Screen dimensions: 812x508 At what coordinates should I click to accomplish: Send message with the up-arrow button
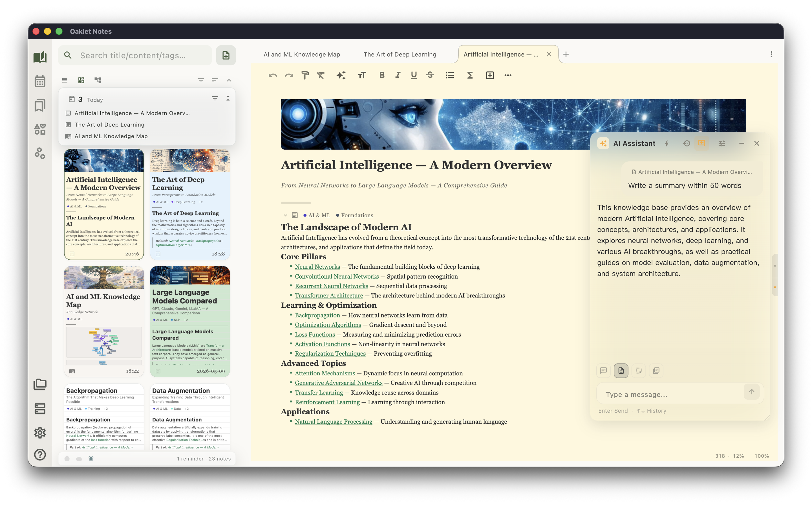(751, 392)
